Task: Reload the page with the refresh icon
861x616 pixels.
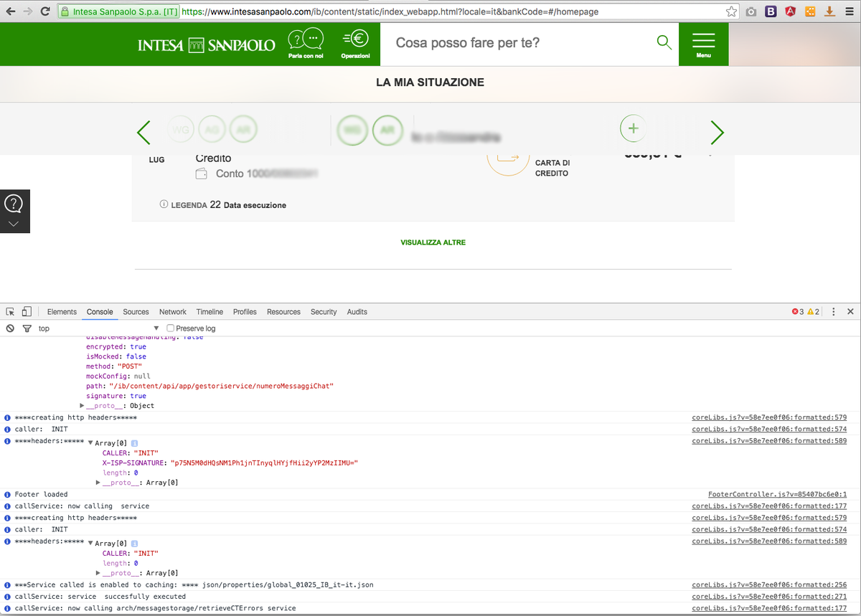Action: (x=45, y=11)
